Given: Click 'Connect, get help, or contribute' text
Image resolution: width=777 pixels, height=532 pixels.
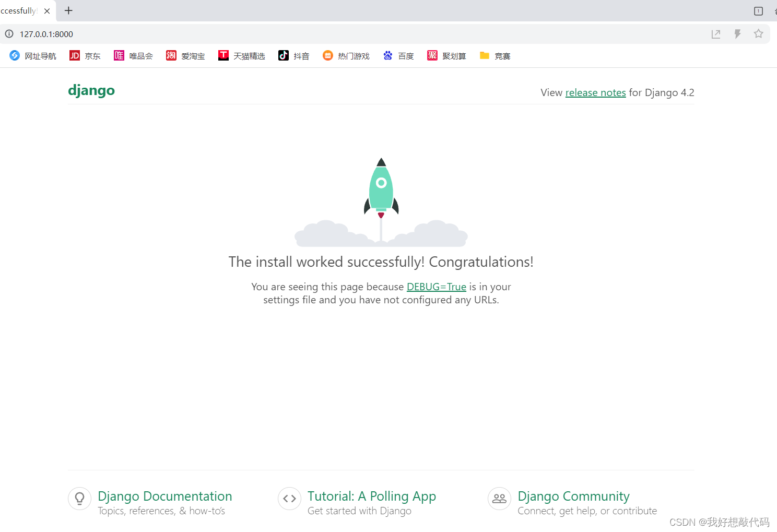Looking at the screenshot, I should [587, 511].
